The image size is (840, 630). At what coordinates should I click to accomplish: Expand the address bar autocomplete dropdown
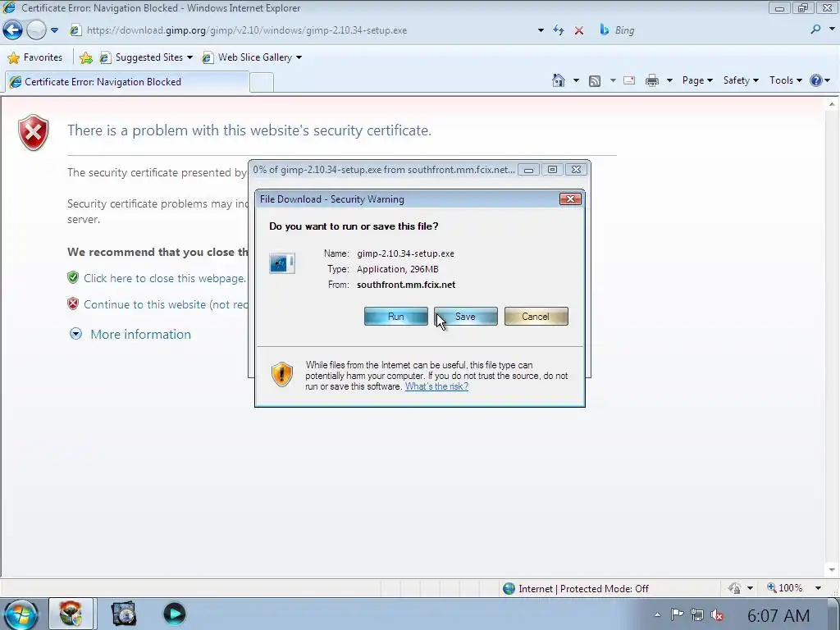point(541,30)
